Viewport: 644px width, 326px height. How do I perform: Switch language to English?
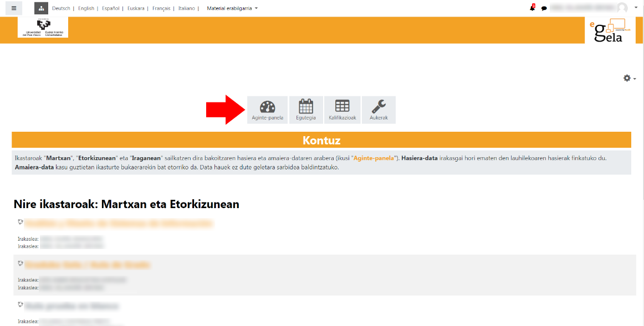click(x=86, y=8)
